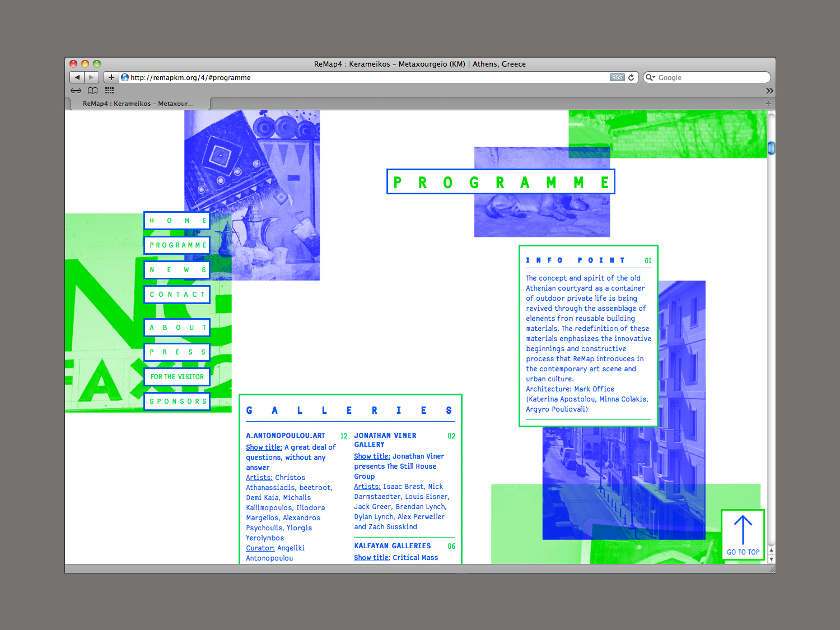Show more bookmarks bar items chevron
This screenshot has width=840, height=630.
(x=769, y=91)
